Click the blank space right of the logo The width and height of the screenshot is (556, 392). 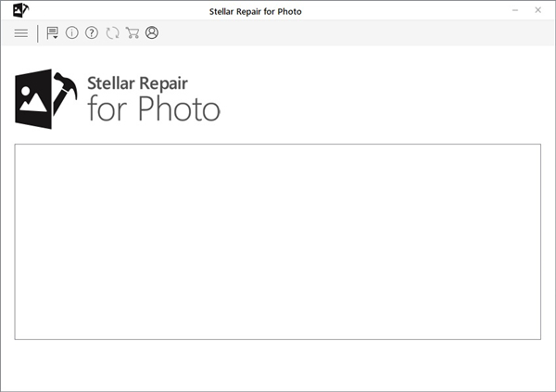point(389,97)
